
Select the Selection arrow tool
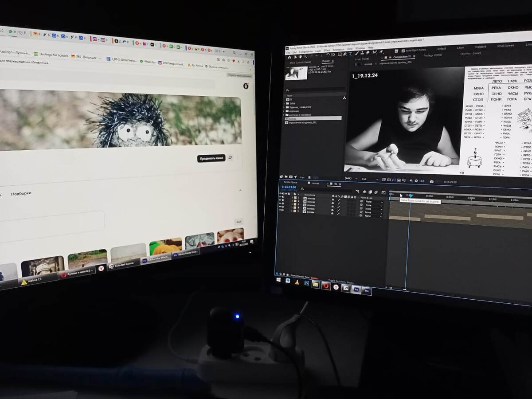[295, 57]
